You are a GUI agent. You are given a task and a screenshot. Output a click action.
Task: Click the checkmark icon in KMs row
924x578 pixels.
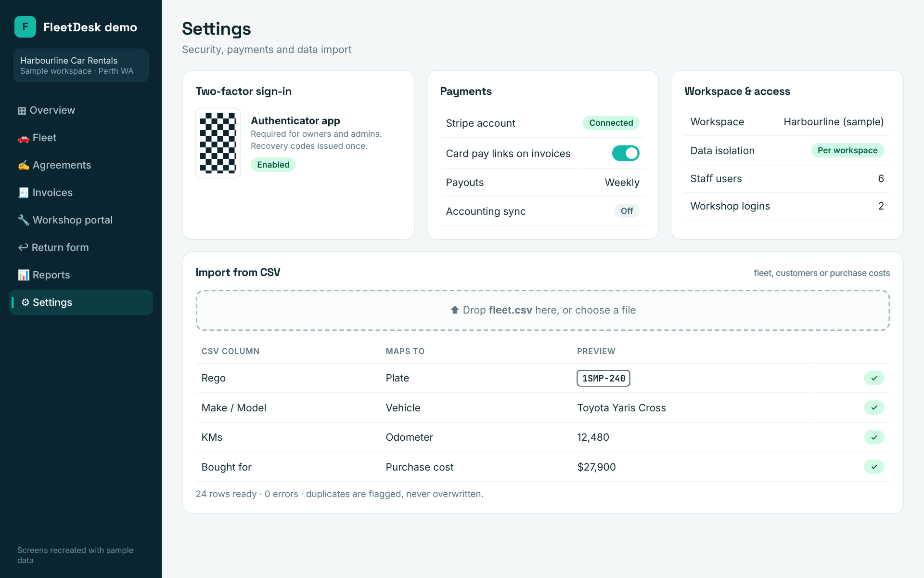click(874, 437)
